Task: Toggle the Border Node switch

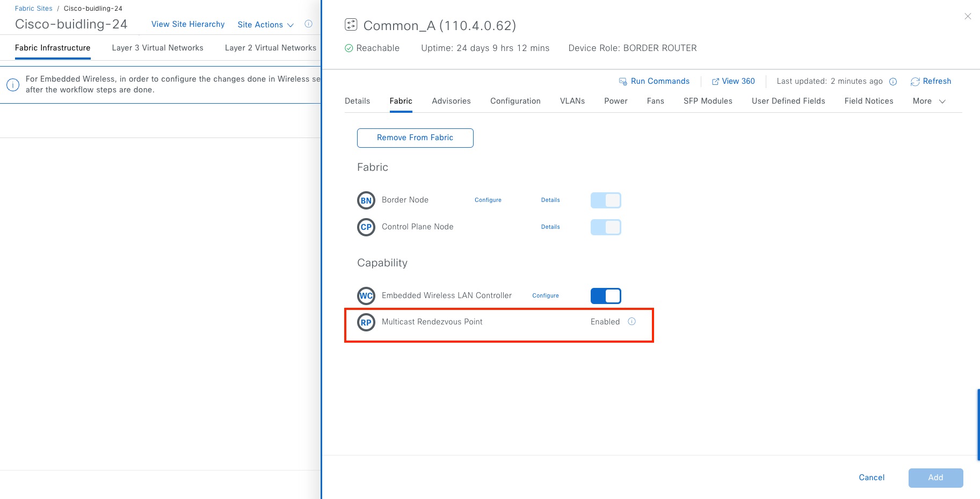Action: click(x=606, y=200)
